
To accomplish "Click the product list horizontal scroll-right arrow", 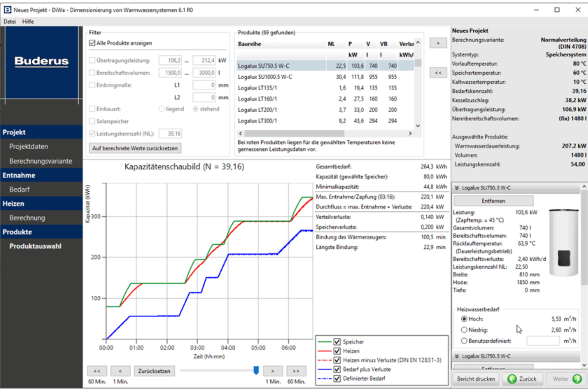I will [410, 134].
